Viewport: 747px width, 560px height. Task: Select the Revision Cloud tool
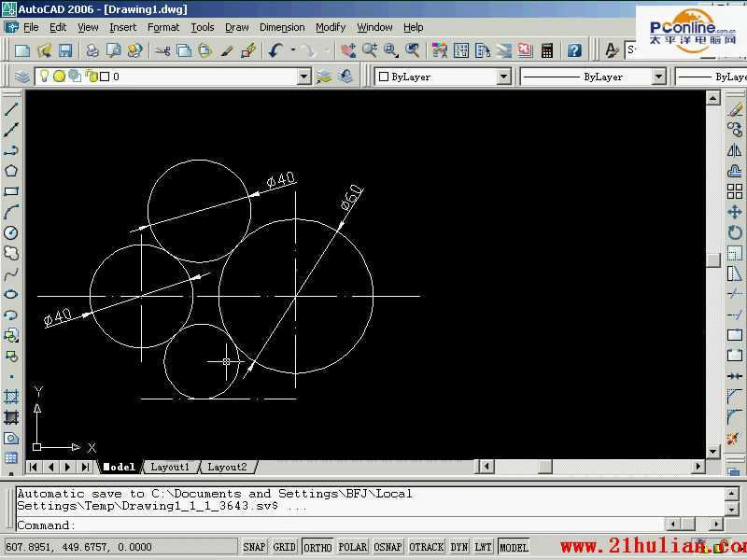11,253
